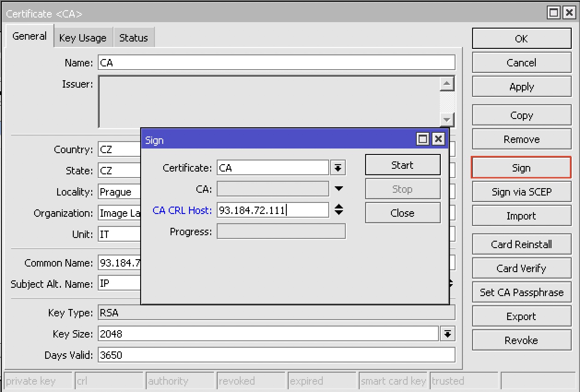Click the Export button

click(521, 316)
